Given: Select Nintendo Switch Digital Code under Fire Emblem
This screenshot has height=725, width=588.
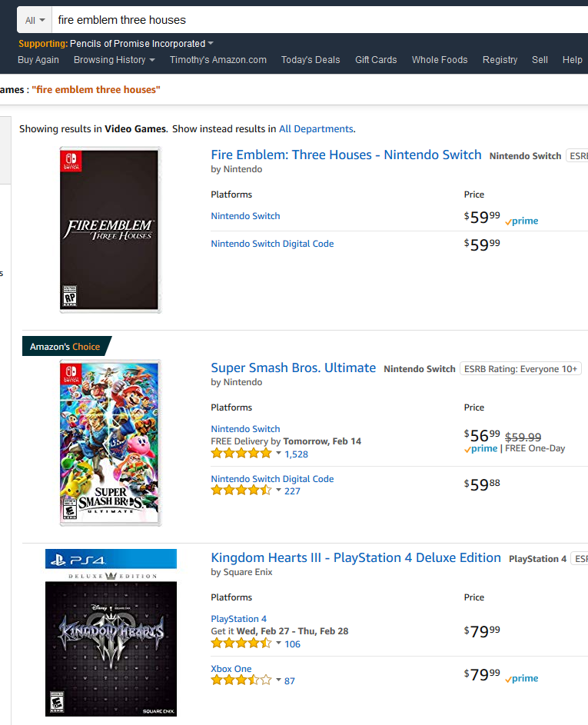Looking at the screenshot, I should click(272, 244).
